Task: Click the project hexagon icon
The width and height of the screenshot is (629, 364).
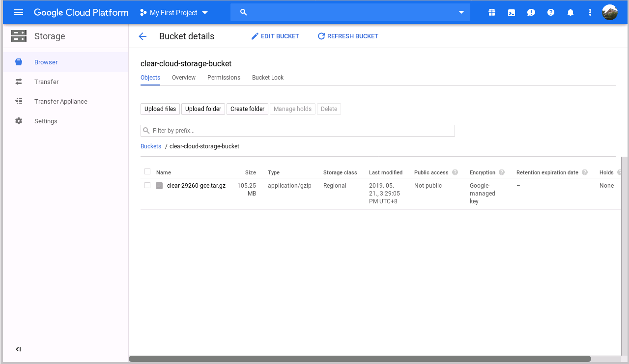Action: click(143, 12)
